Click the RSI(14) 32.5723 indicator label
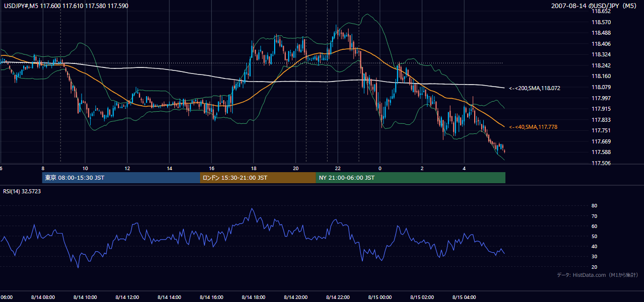 click(x=22, y=191)
